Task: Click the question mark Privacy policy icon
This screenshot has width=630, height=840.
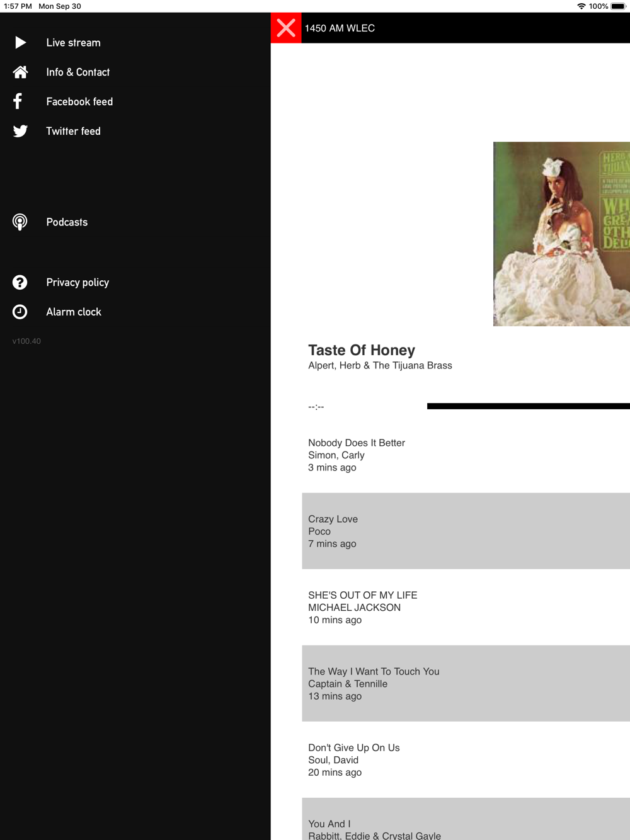Action: (x=20, y=282)
